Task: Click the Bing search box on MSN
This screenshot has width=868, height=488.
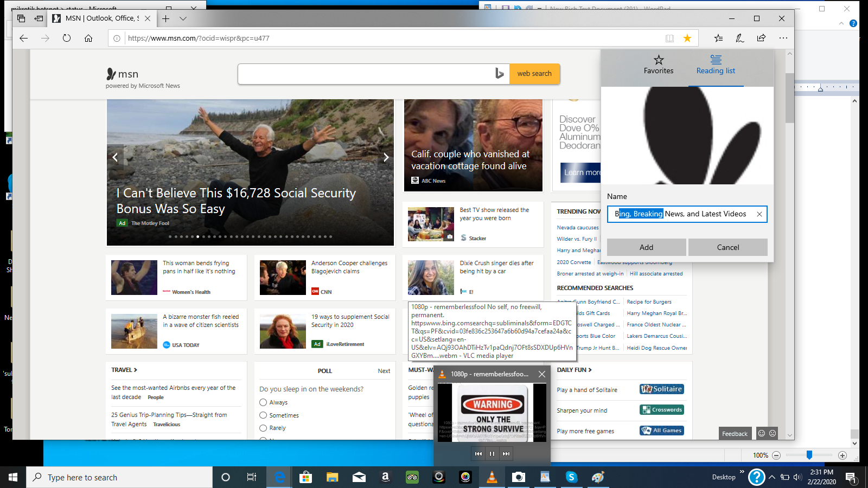Action: 366,74
